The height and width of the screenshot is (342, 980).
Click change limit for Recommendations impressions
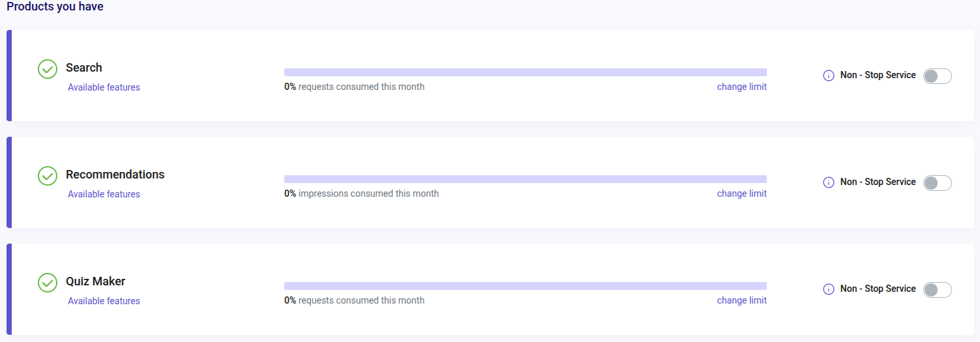coord(742,193)
